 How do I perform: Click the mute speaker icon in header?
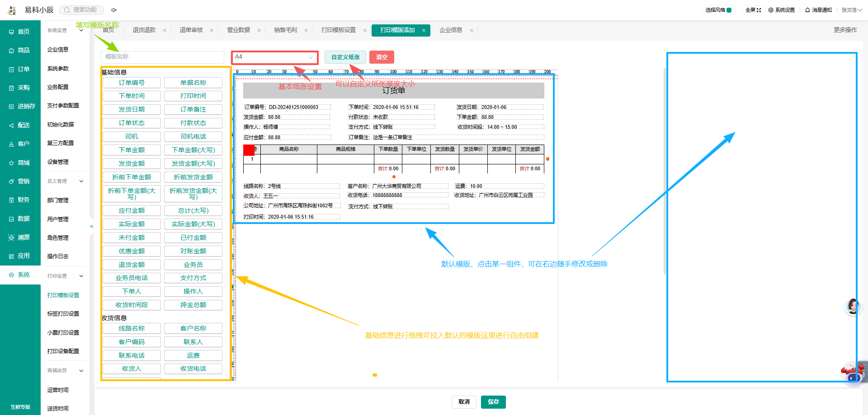(x=114, y=10)
